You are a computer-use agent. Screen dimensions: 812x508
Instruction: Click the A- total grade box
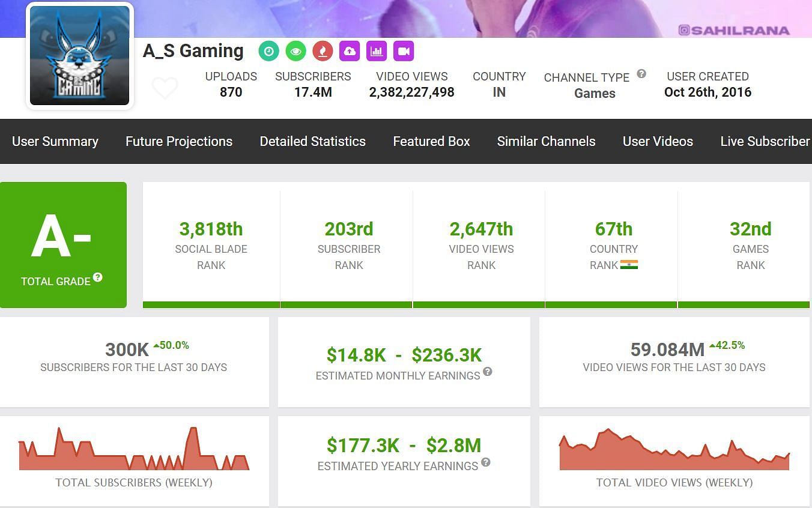coord(63,245)
